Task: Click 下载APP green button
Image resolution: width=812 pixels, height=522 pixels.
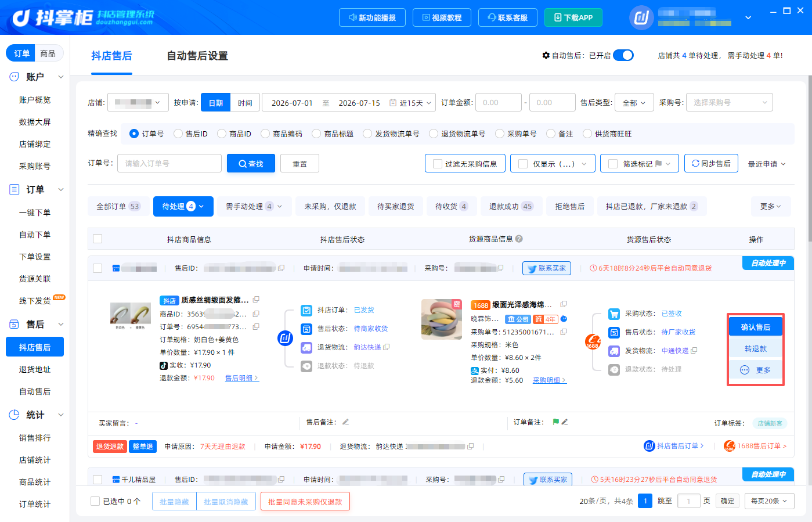Action: click(x=573, y=17)
